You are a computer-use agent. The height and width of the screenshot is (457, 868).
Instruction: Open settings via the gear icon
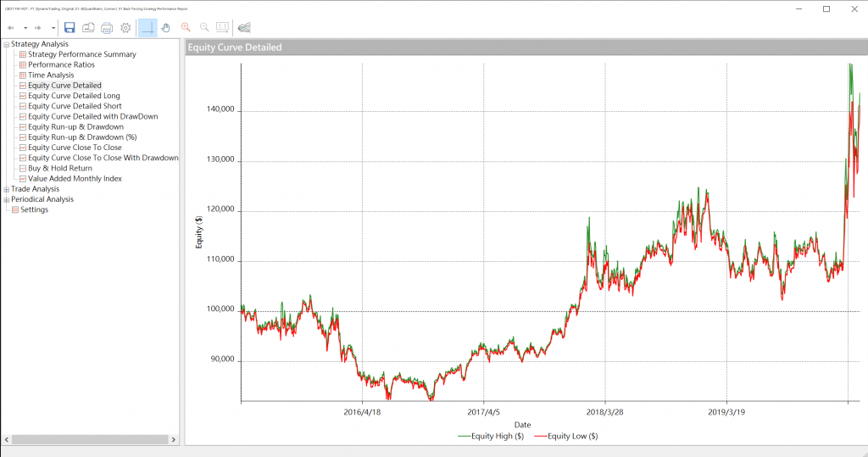click(125, 28)
